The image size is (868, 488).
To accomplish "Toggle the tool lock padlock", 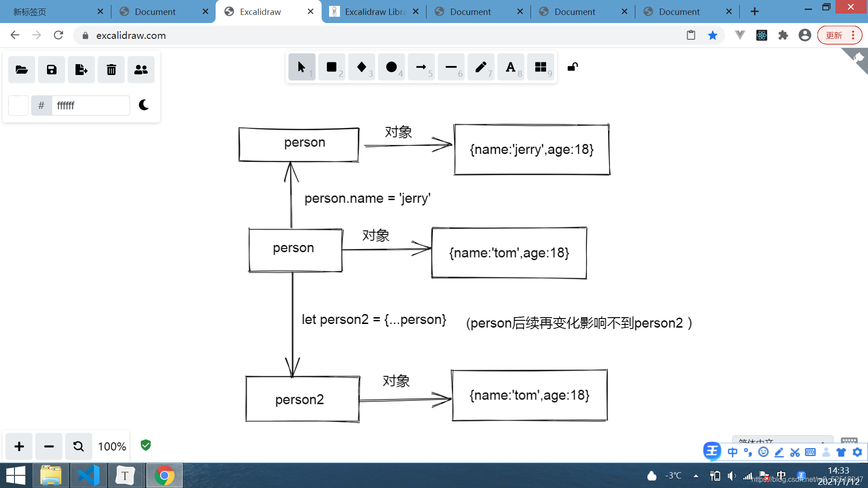I will 573,67.
